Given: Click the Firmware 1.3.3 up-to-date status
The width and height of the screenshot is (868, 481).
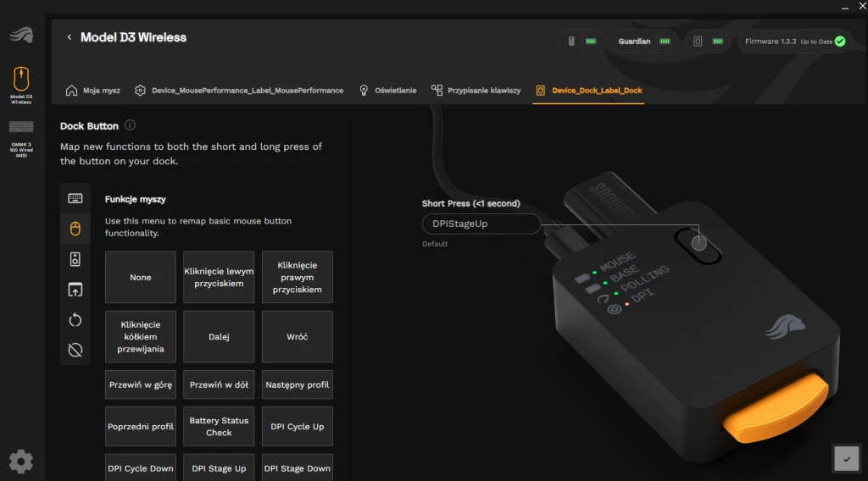Looking at the screenshot, I should click(794, 41).
